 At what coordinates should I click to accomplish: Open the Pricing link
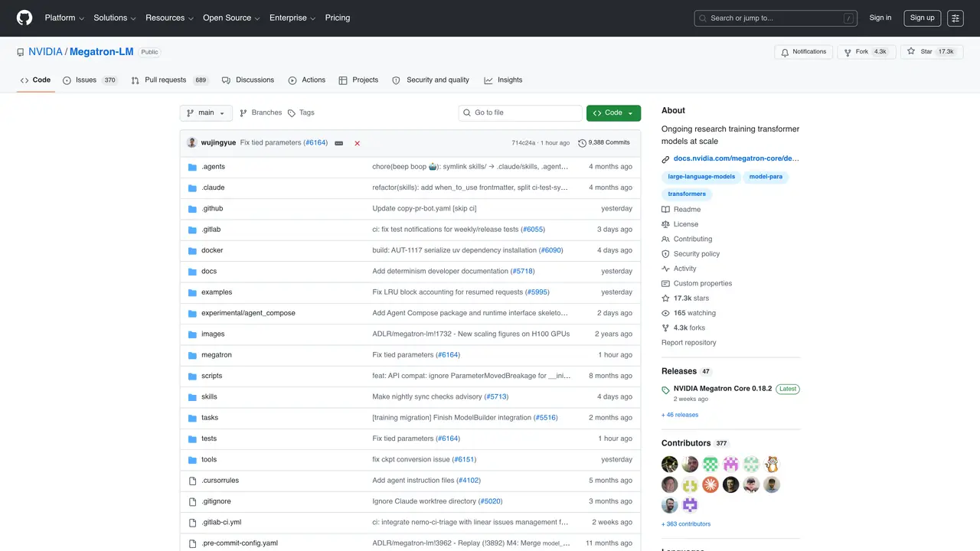[338, 18]
